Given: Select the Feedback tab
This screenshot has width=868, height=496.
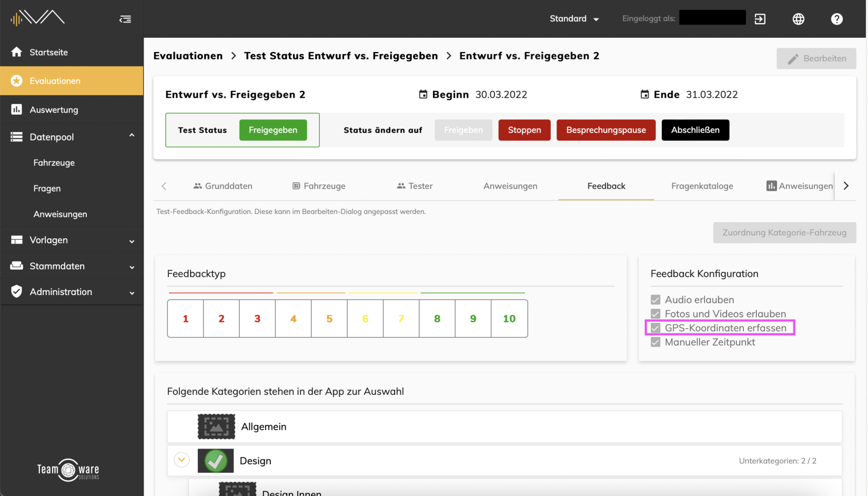Looking at the screenshot, I should (x=606, y=186).
